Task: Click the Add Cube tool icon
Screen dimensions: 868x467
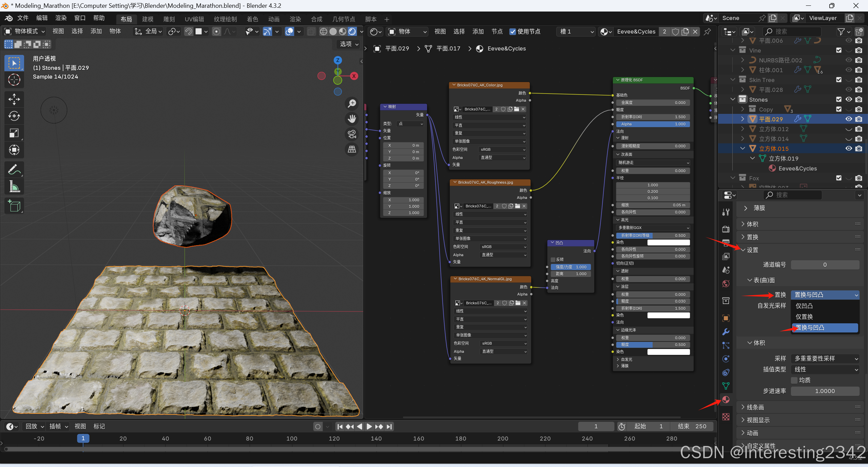Action: click(14, 206)
